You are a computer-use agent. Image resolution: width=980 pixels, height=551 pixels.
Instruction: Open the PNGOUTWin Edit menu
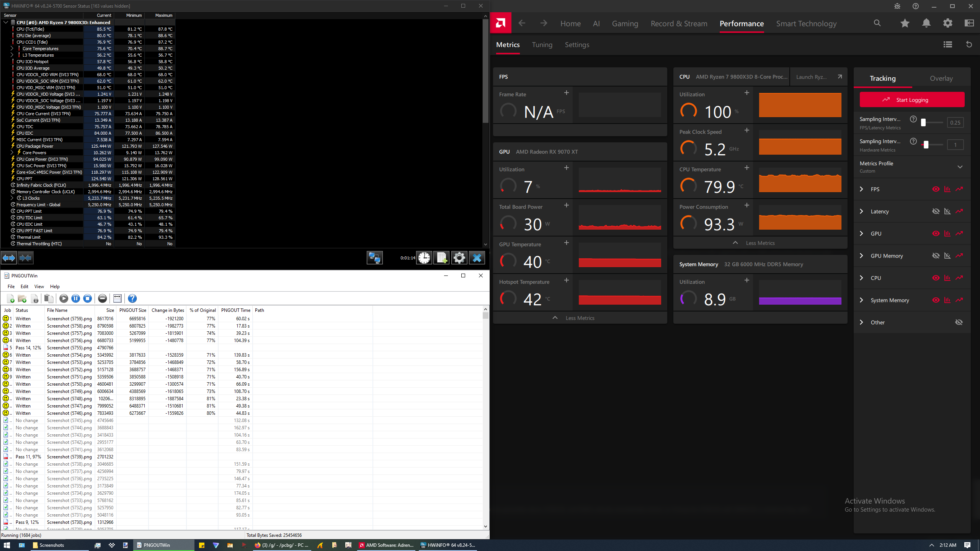click(x=24, y=286)
